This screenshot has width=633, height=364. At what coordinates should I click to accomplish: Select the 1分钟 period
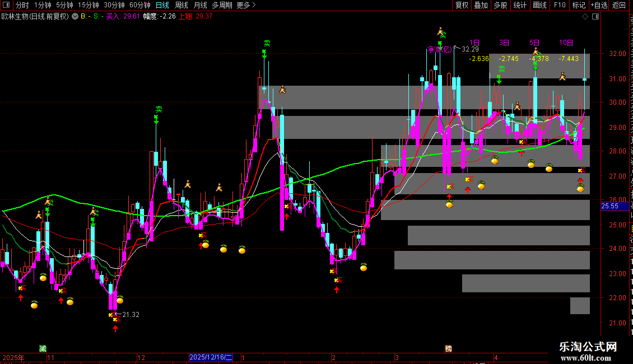(x=43, y=5)
